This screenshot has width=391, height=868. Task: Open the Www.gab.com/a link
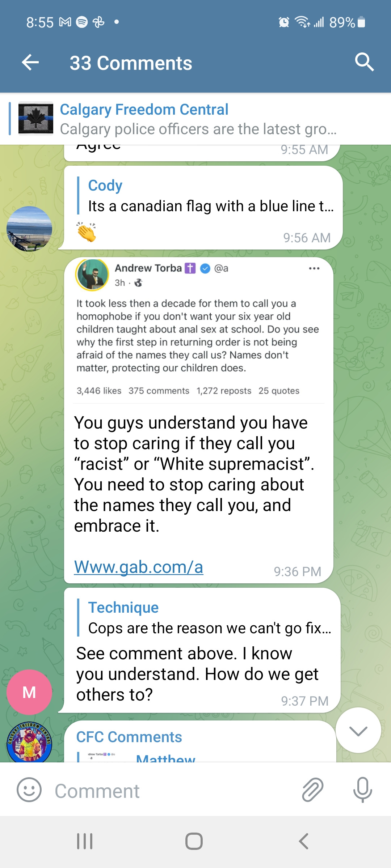pos(139,567)
